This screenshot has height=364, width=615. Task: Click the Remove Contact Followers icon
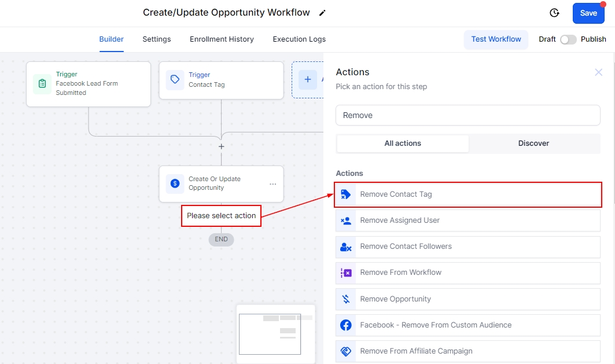point(346,247)
